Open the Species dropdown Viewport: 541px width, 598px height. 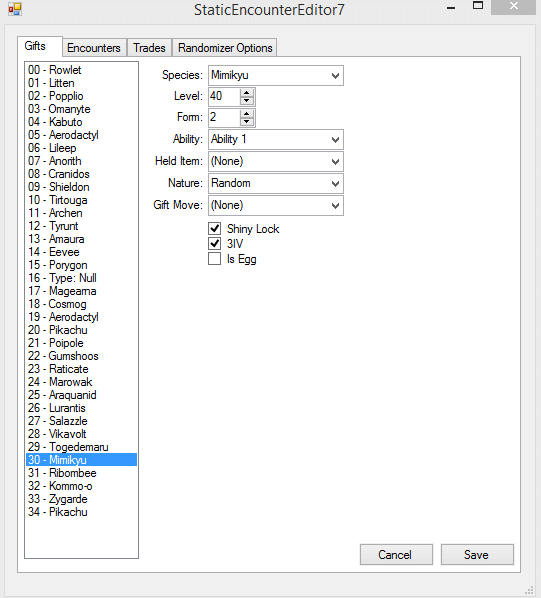pos(276,76)
